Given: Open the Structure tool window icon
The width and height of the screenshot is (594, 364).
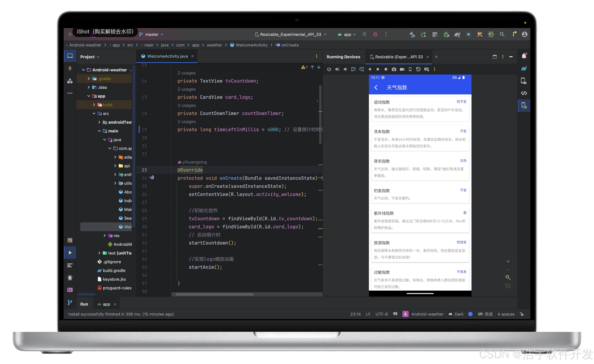Looking at the screenshot, I should tap(70, 81).
